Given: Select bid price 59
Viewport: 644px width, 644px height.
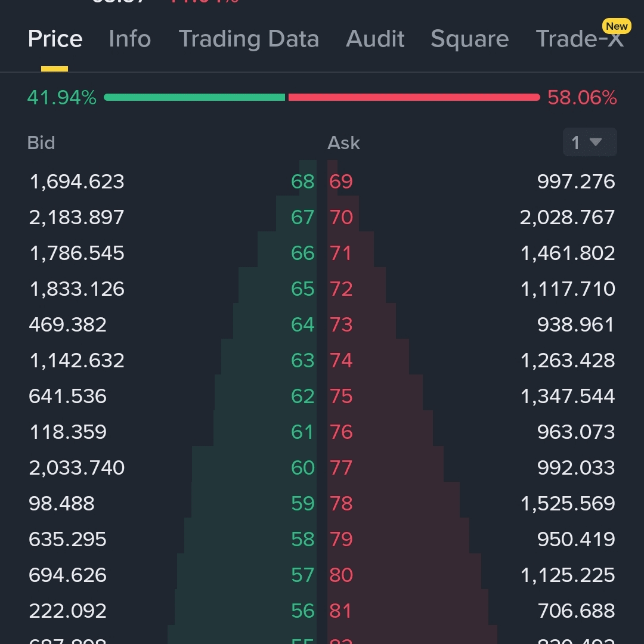Looking at the screenshot, I should coord(303,503).
